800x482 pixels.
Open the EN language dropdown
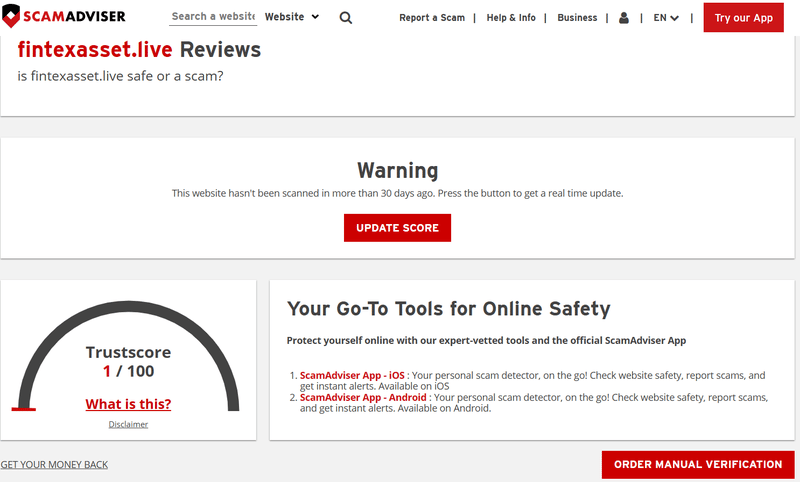click(666, 18)
